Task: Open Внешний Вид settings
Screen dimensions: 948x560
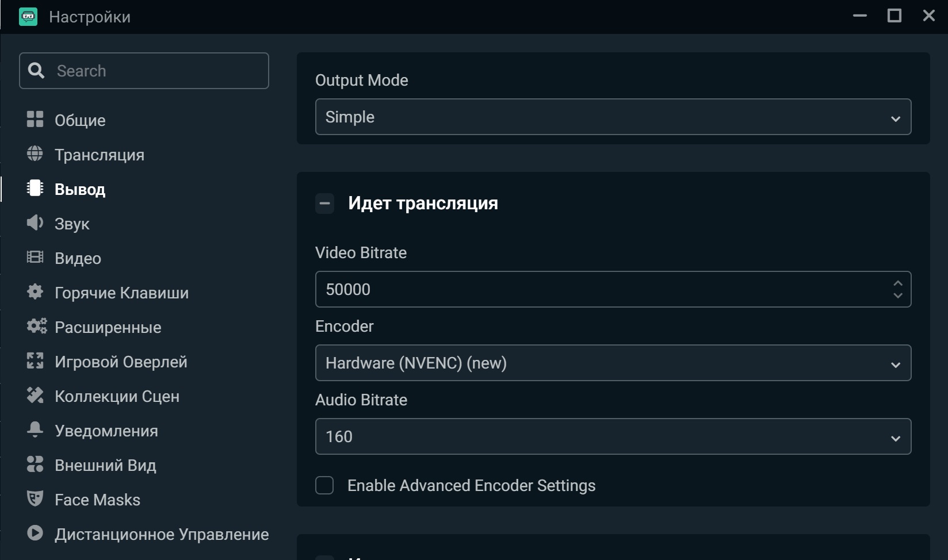Action: point(105,466)
